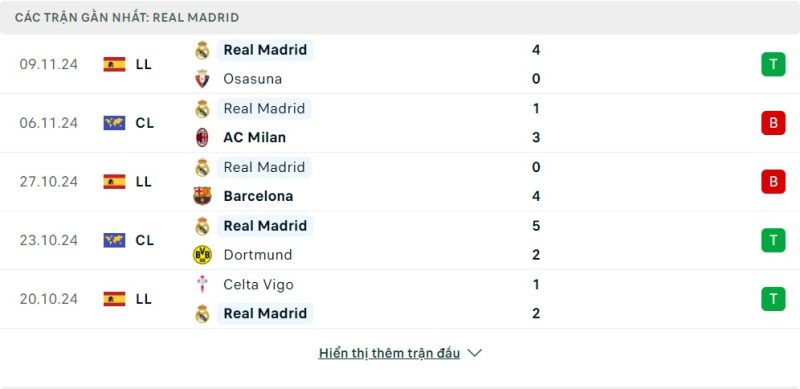Click the chevron beside 'Hiển thị thêm trận đấu'
Screen dimensions: 800x389
[474, 353]
